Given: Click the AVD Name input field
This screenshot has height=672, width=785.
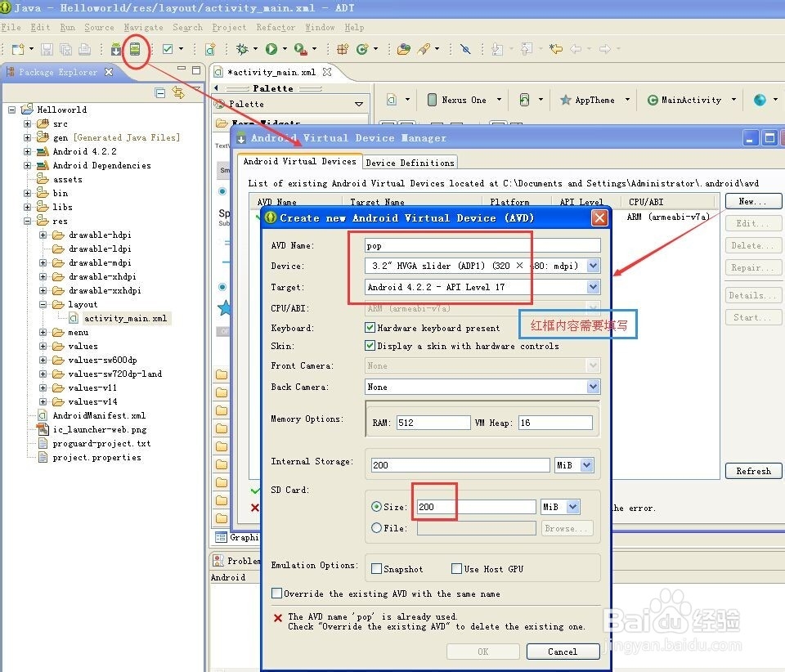Looking at the screenshot, I should [482, 245].
